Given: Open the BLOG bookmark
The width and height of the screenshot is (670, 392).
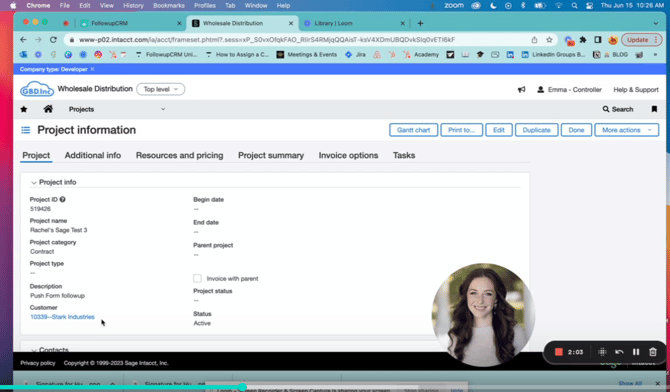Looking at the screenshot, I should pos(616,55).
